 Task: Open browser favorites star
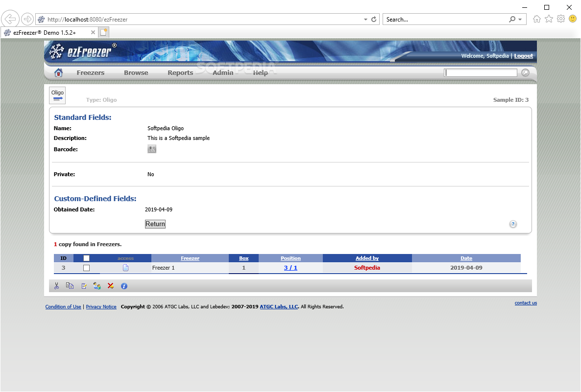pyautogui.click(x=549, y=19)
